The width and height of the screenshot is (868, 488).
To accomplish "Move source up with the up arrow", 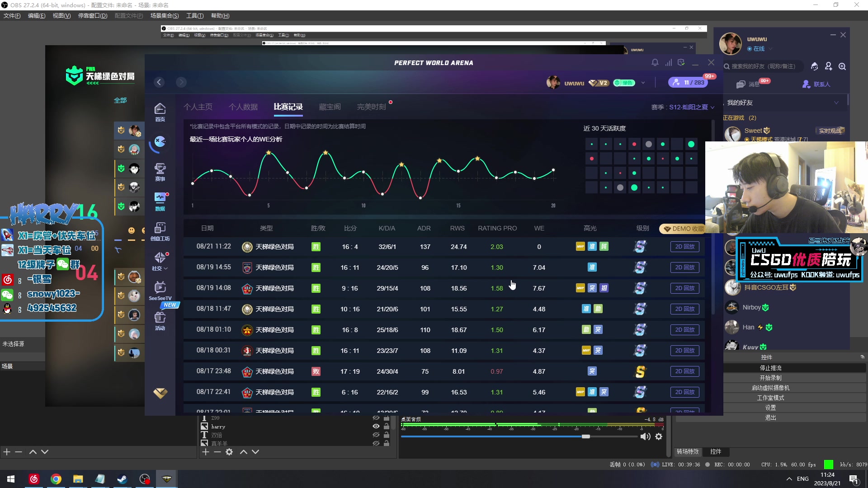I will [x=244, y=452].
